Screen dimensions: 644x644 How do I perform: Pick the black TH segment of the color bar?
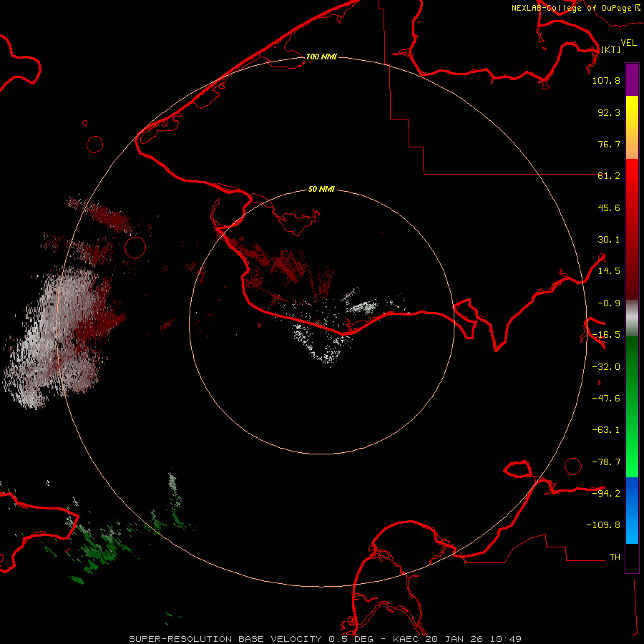[632, 557]
